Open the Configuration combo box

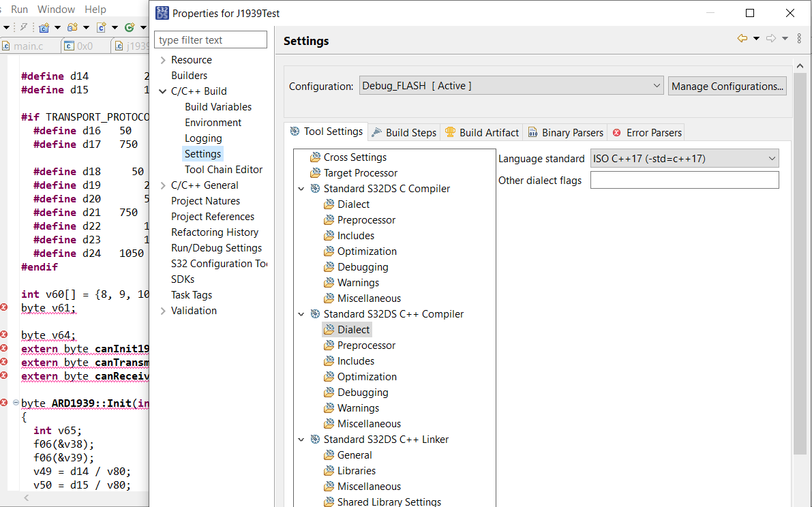click(x=511, y=86)
